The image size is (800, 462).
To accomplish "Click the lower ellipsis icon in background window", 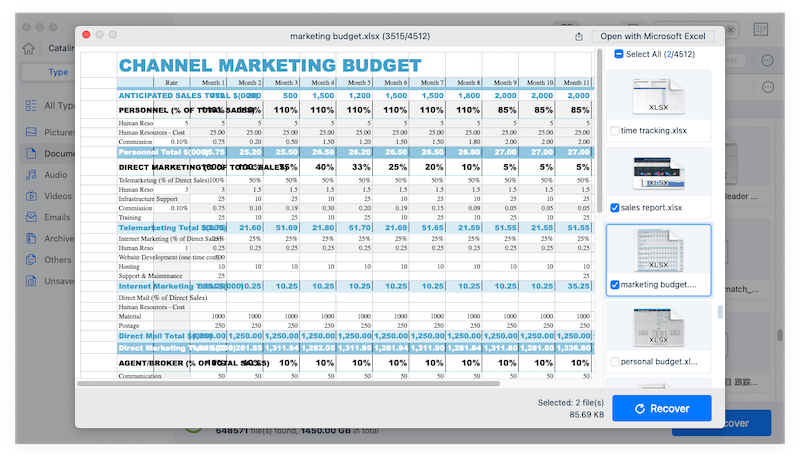I will pyautogui.click(x=768, y=87).
